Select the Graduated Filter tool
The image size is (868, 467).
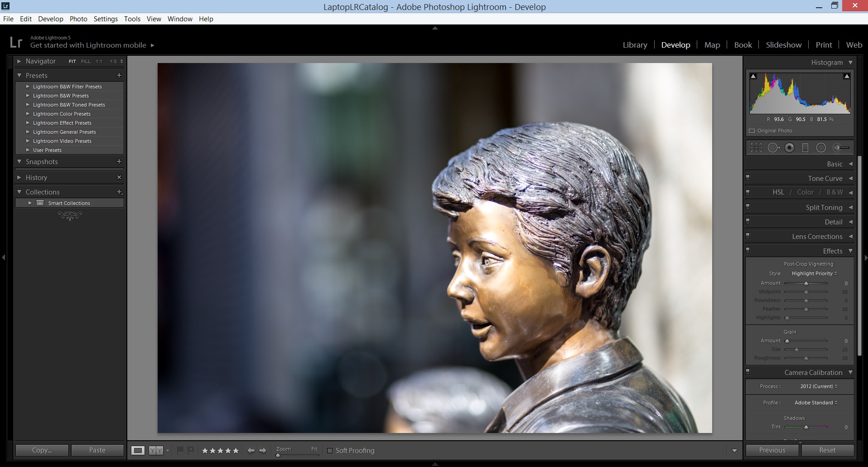pyautogui.click(x=805, y=147)
